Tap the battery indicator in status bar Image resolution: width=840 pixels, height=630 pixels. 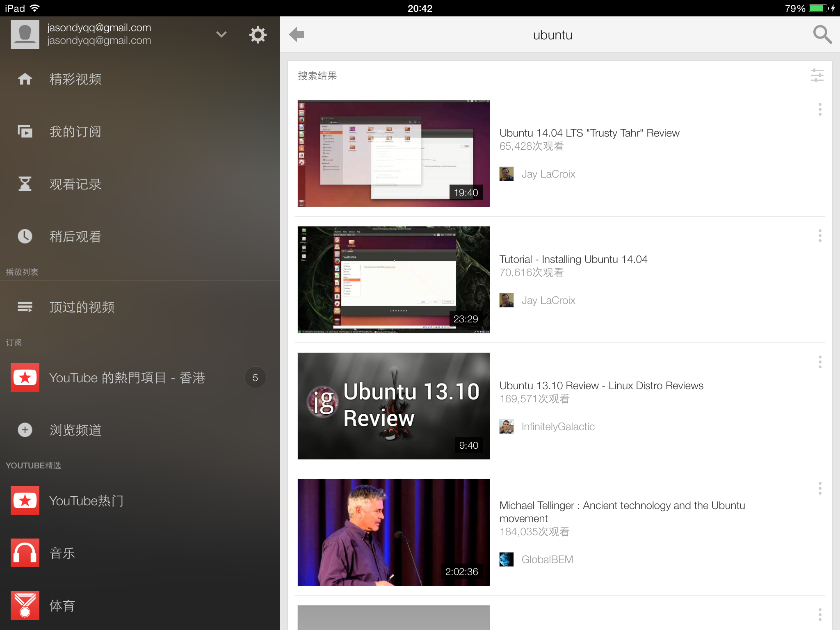819,8
